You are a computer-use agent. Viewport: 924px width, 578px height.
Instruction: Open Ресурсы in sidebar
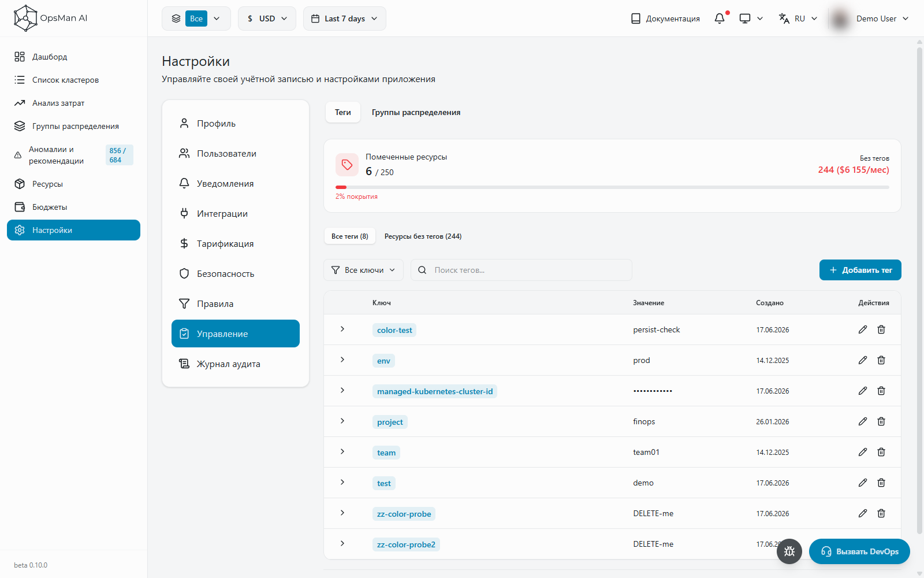[73, 184]
